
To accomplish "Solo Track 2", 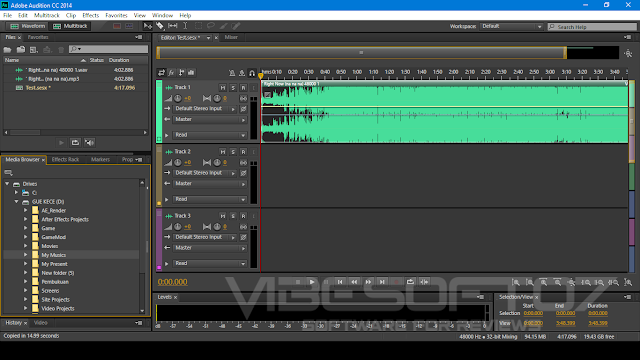I will pyautogui.click(x=233, y=152).
